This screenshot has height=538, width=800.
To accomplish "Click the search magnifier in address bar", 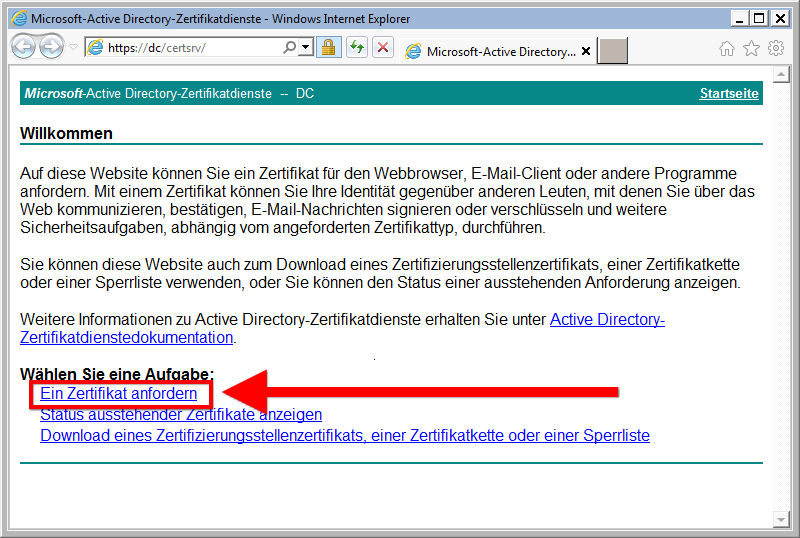I will click(289, 48).
